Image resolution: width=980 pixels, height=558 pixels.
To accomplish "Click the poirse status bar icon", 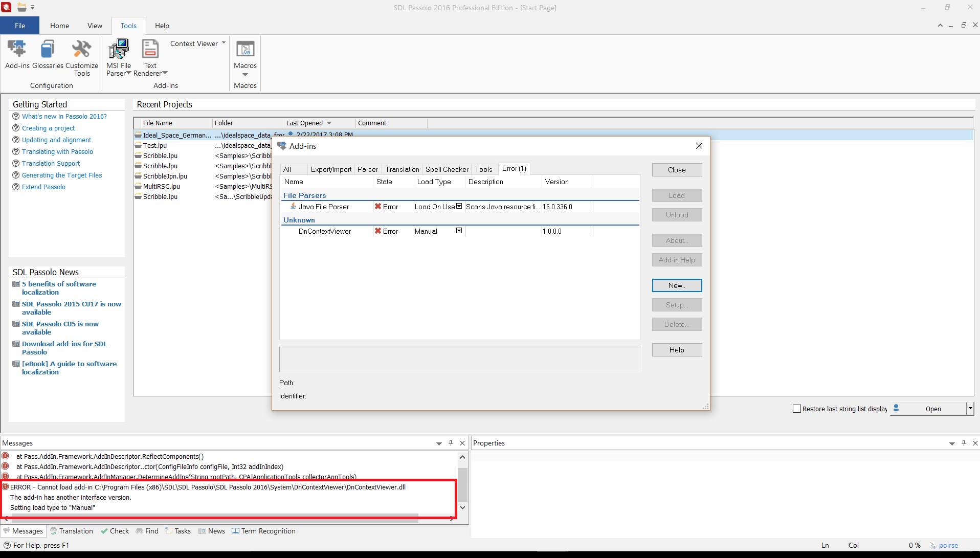I will [932, 545].
